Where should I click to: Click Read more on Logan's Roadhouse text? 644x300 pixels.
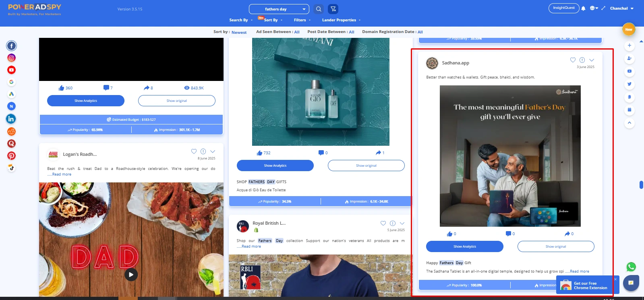[61, 174]
